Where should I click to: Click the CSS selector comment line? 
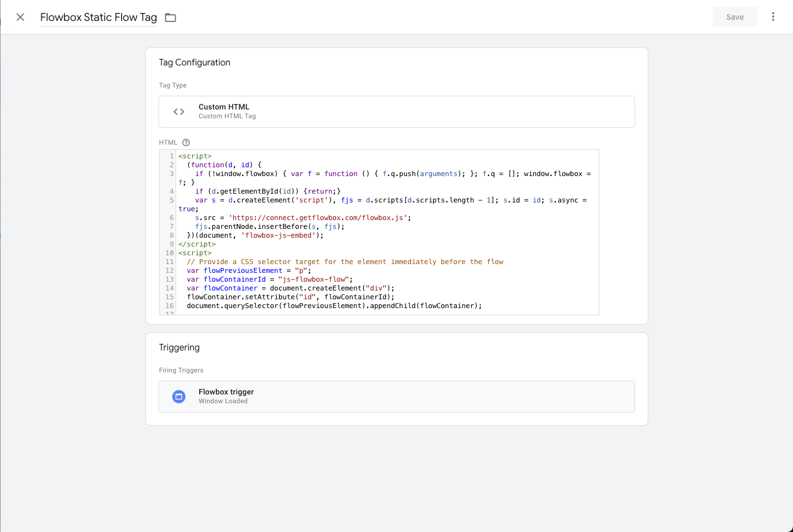pyautogui.click(x=345, y=262)
